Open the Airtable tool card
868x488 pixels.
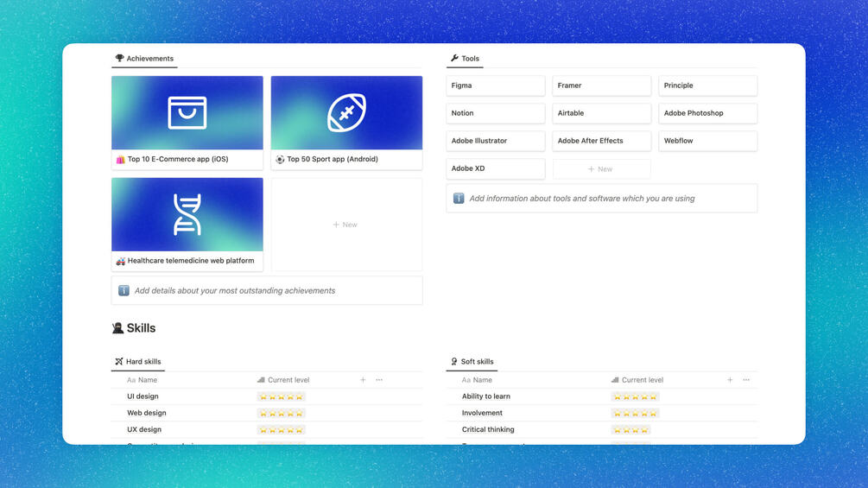(x=602, y=113)
